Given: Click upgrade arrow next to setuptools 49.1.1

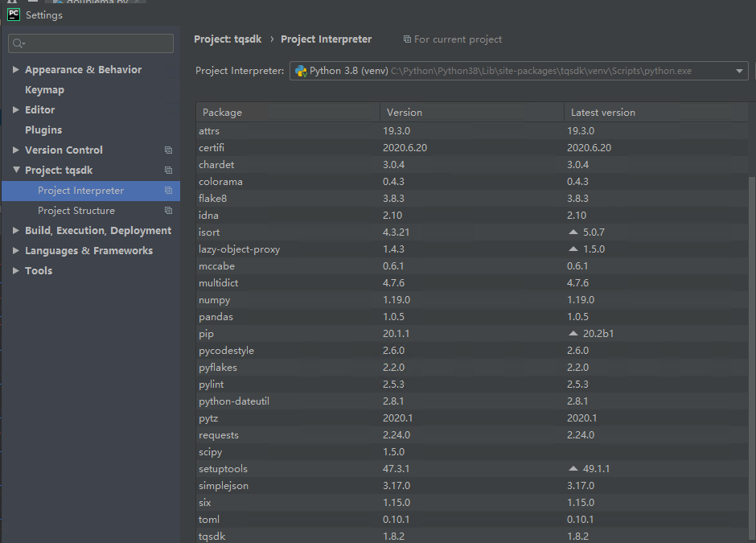Looking at the screenshot, I should click(x=573, y=468).
